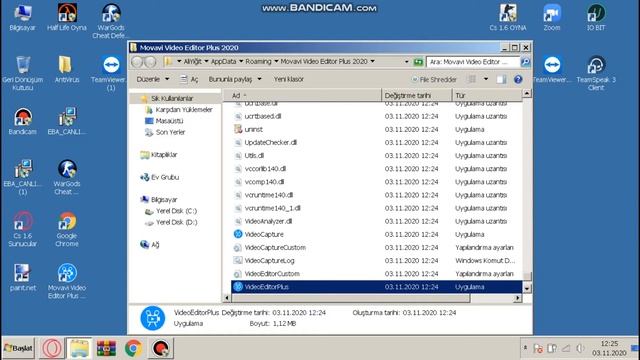Open TeamViewer shortcut right of window

tap(552, 70)
